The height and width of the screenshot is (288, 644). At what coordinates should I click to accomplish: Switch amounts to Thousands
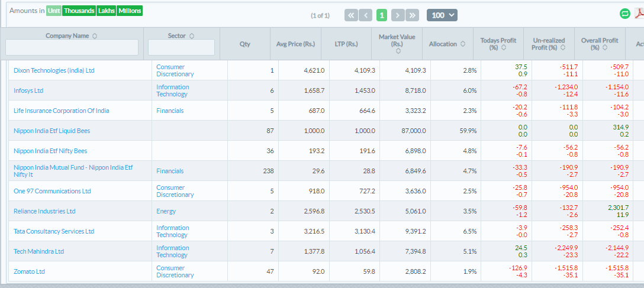pos(79,11)
